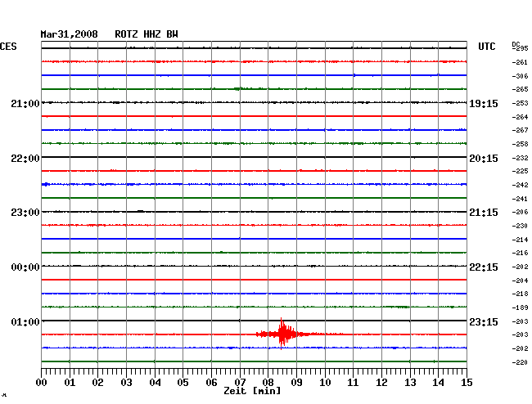Click minute tick label 14 on the axis
This screenshot has width=532, height=404.
pos(438,383)
